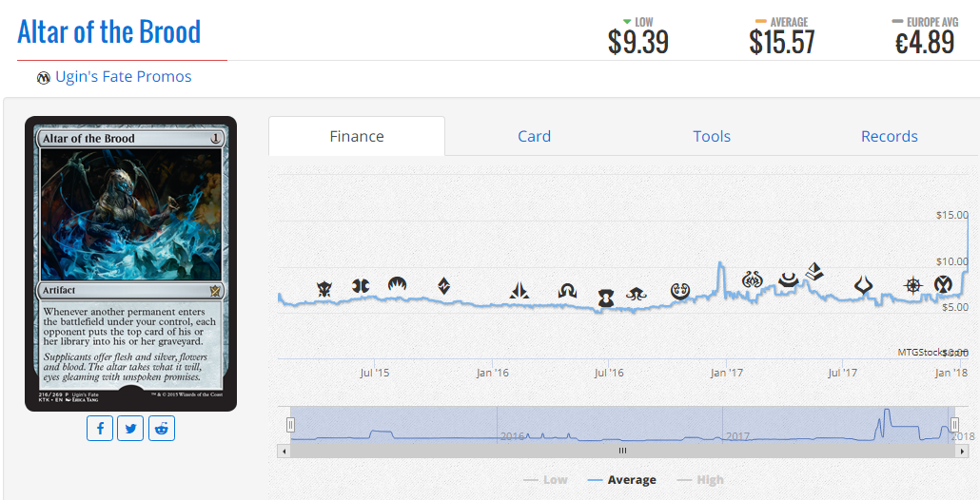Click the Jul '16 axis label
980x500 pixels.
609,374
